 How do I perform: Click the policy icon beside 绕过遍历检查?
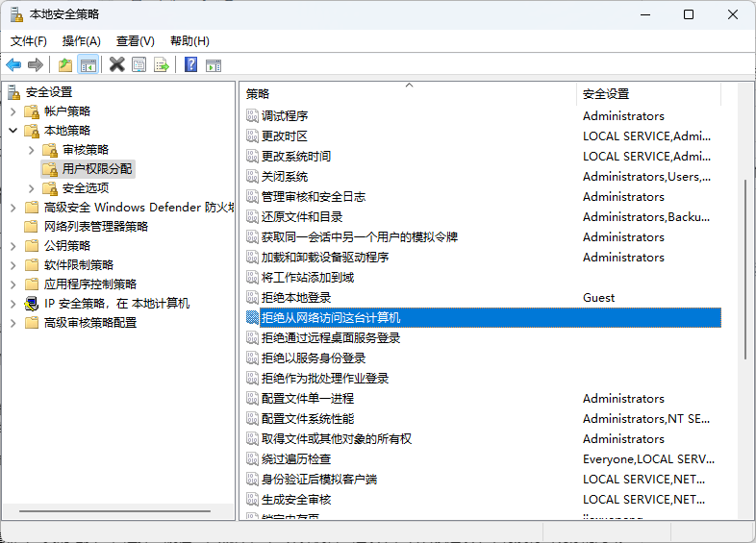[253, 458]
